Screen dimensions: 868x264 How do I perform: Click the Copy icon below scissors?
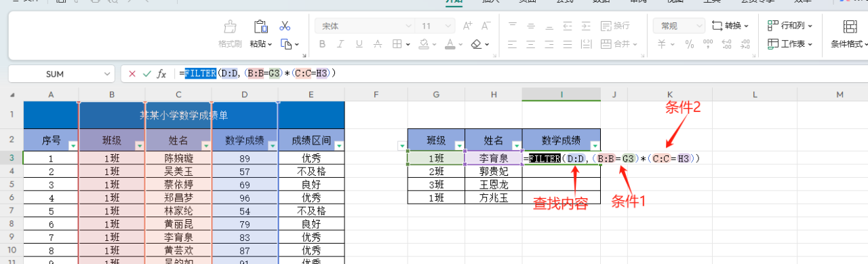pos(285,44)
